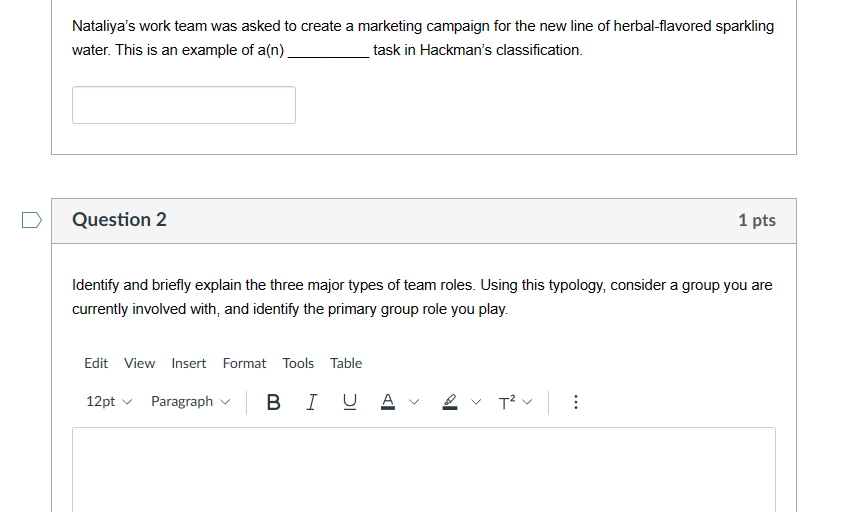This screenshot has height=512, width=854.
Task: Open the Table menu
Action: click(346, 363)
